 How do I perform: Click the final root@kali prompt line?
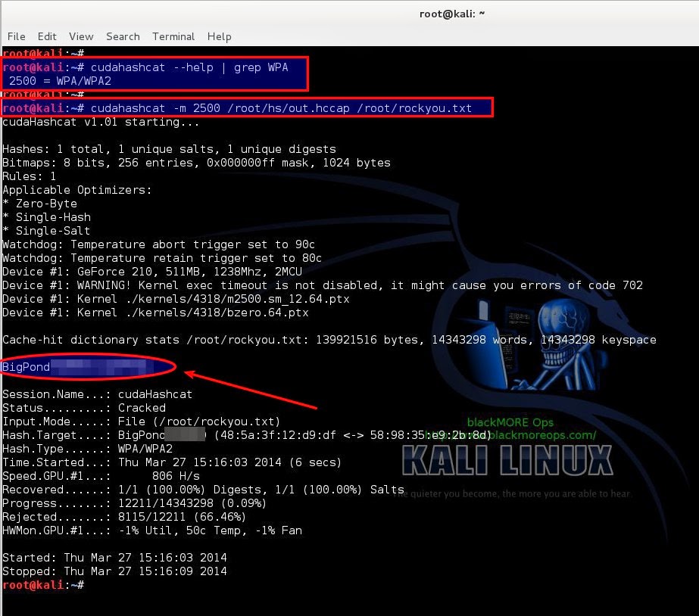pos(43,585)
